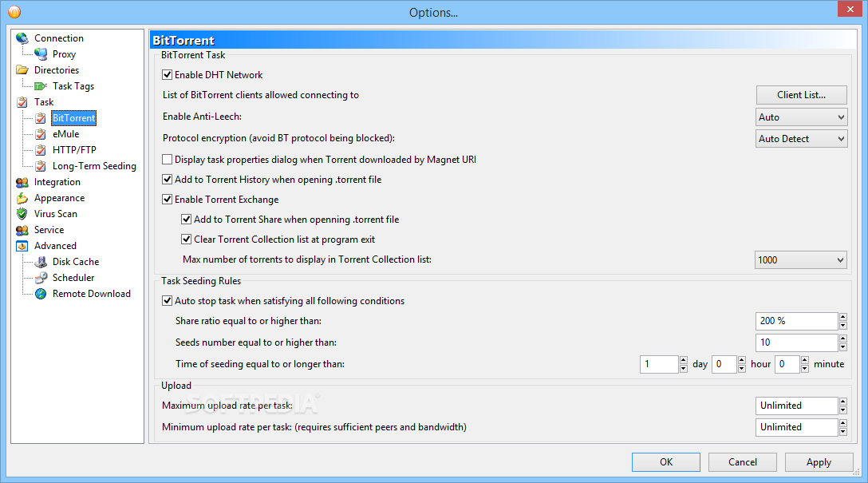Increase seeding hour with up arrow
This screenshot has width=868, height=483.
click(x=742, y=361)
